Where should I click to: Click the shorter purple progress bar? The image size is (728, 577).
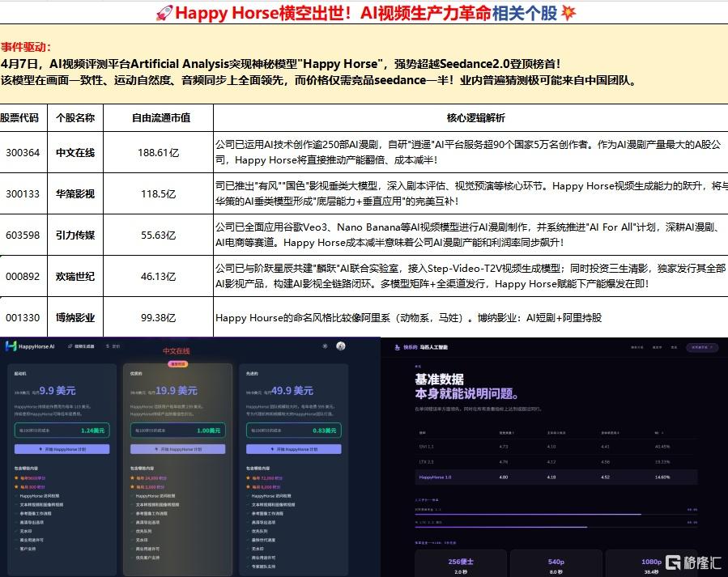tap(501, 527)
